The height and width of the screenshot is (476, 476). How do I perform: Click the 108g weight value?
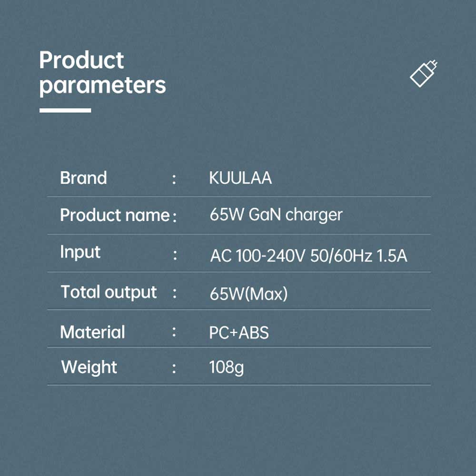[227, 367]
